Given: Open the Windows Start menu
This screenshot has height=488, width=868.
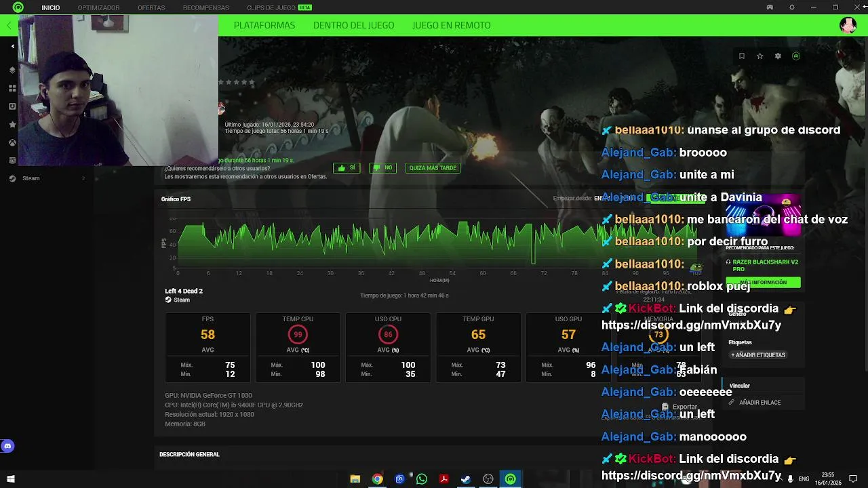Looking at the screenshot, I should pyautogui.click(x=10, y=479).
